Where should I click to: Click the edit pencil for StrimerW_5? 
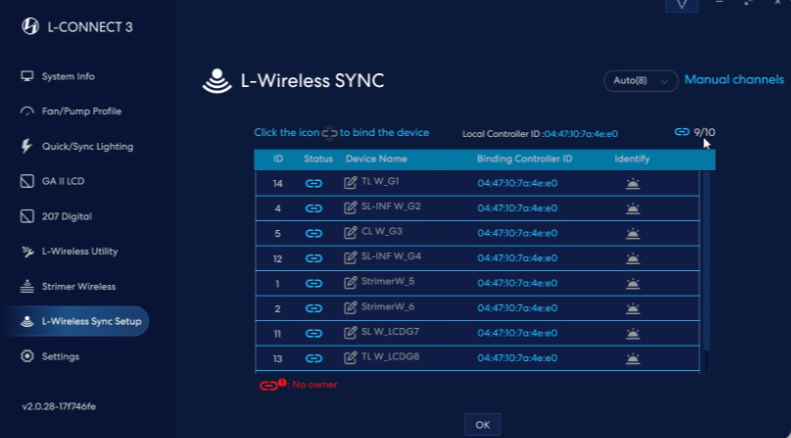click(350, 283)
